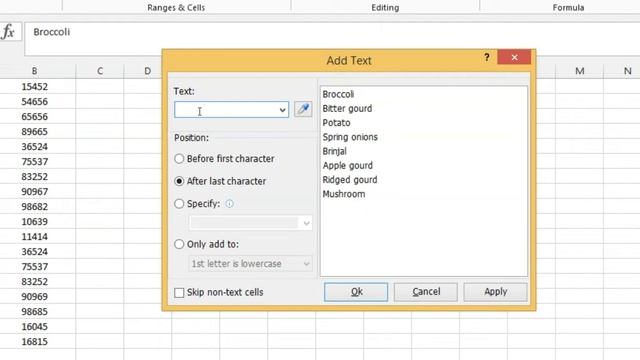This screenshot has height=360, width=640.
Task: Click the Cancel button
Action: point(426,292)
